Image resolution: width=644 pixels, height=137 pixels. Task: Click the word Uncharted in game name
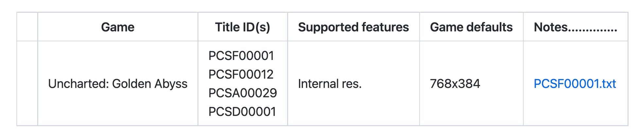[78, 84]
